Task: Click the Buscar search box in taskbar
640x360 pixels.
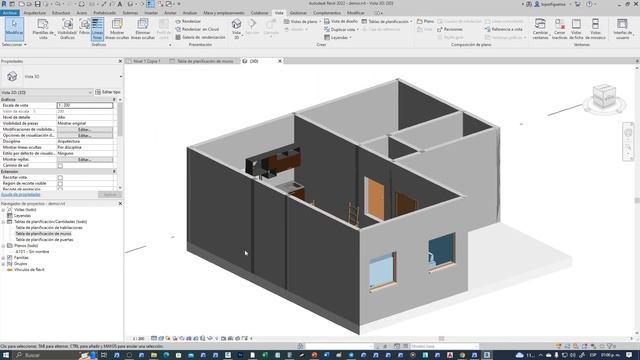Action: 47,355
